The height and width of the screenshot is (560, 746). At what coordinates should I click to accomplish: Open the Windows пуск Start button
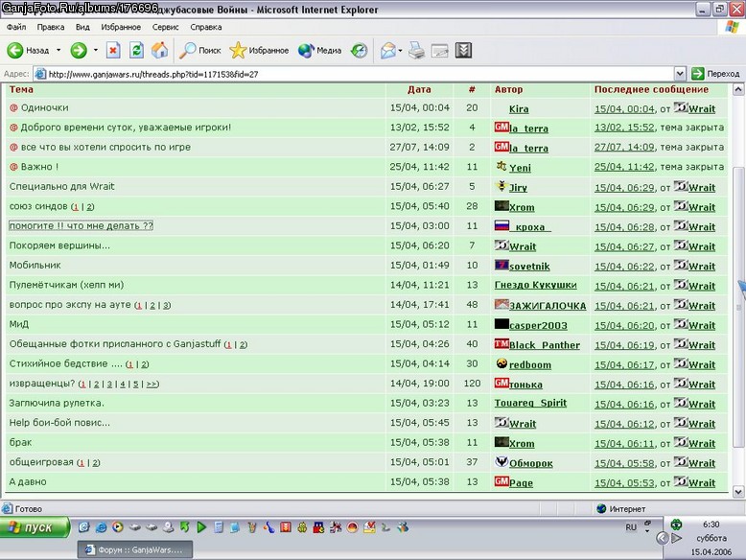click(35, 527)
